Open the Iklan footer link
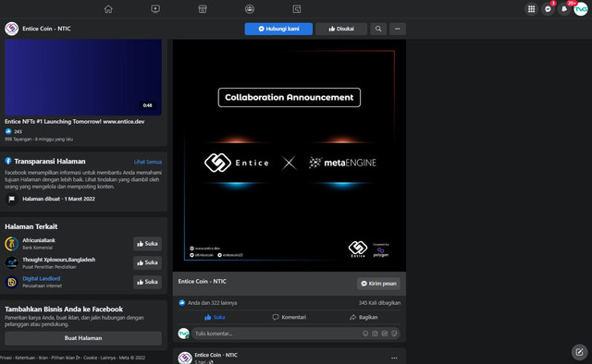 pos(43,358)
